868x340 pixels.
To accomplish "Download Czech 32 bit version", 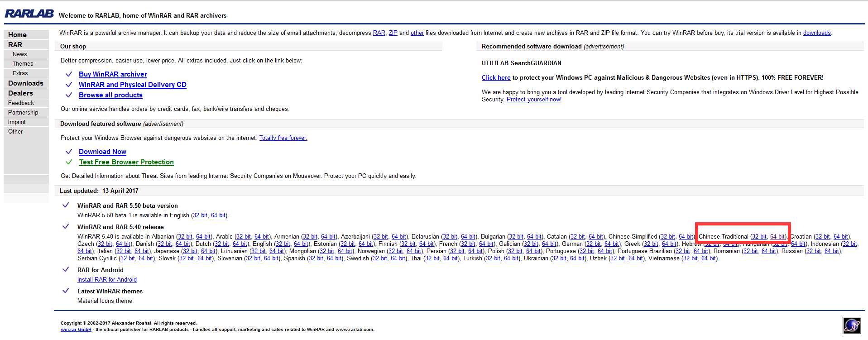I will 105,244.
